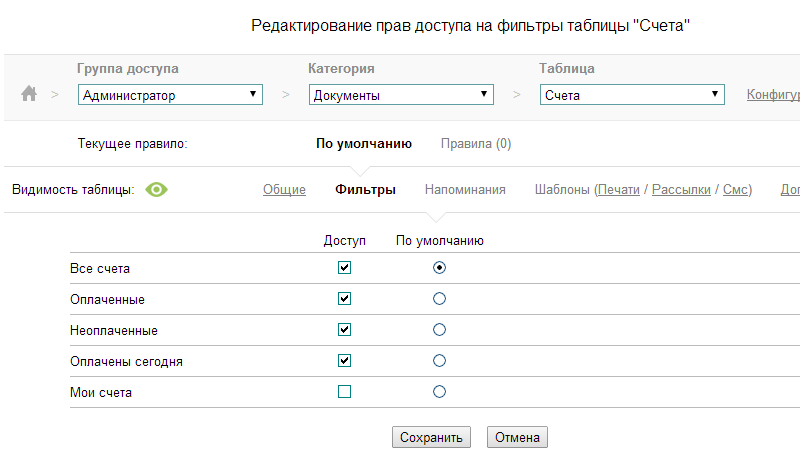Image resolution: width=800 pixels, height=455 pixels.
Task: Expand the Документы category dropdown
Action: point(401,96)
